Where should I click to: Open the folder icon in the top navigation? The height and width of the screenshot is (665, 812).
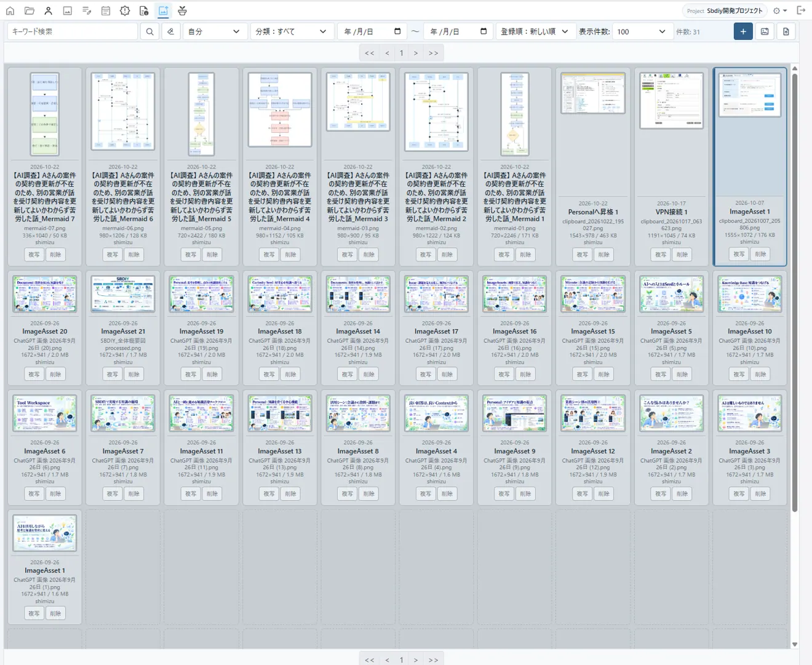(x=29, y=10)
